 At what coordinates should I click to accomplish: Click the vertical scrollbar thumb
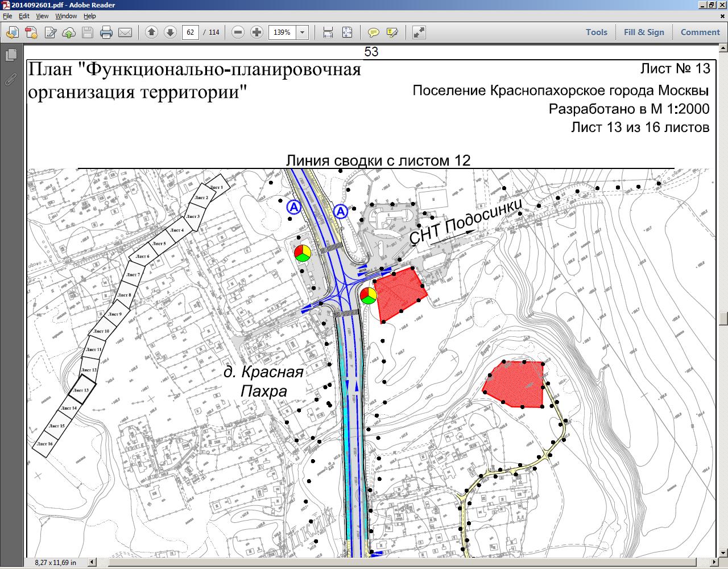[723, 319]
